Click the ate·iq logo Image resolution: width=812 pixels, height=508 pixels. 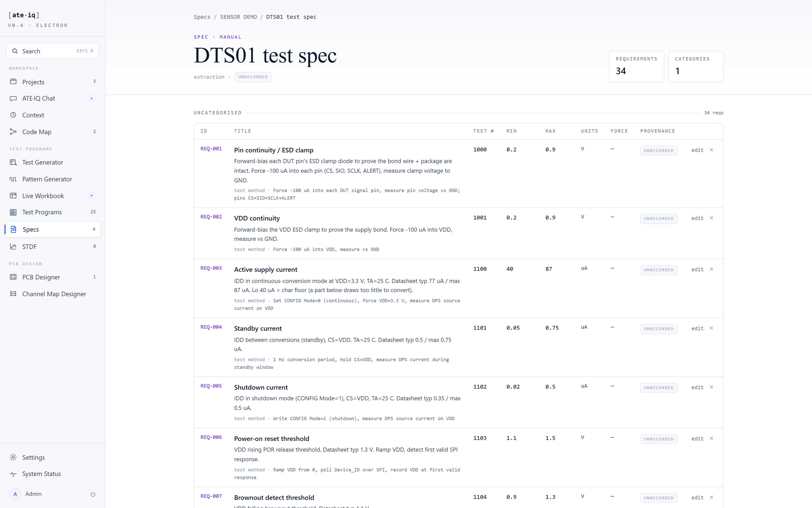point(24,15)
